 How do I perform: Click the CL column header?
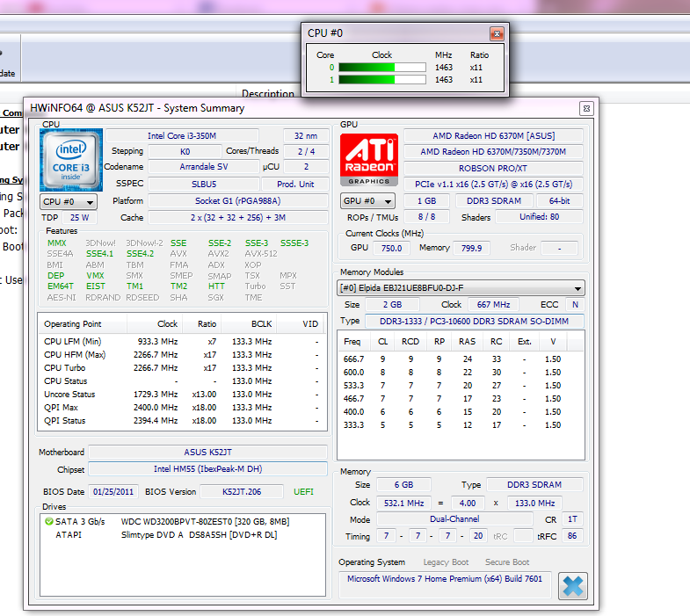coord(383,342)
